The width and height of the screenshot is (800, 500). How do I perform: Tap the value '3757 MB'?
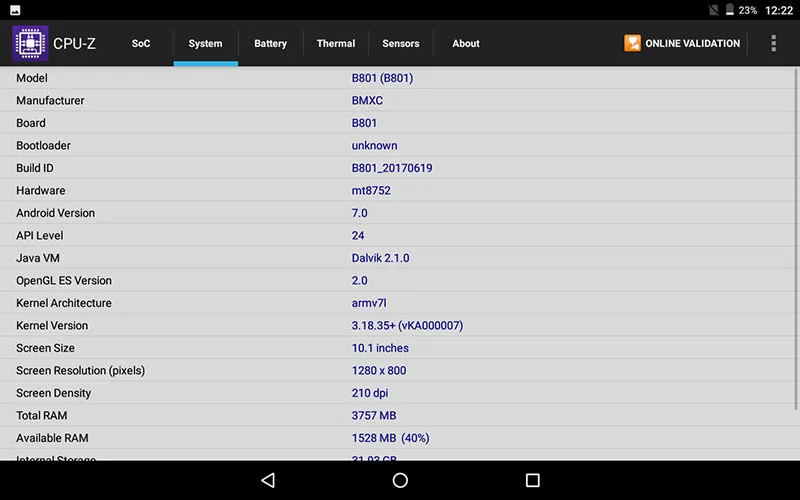[x=374, y=415]
